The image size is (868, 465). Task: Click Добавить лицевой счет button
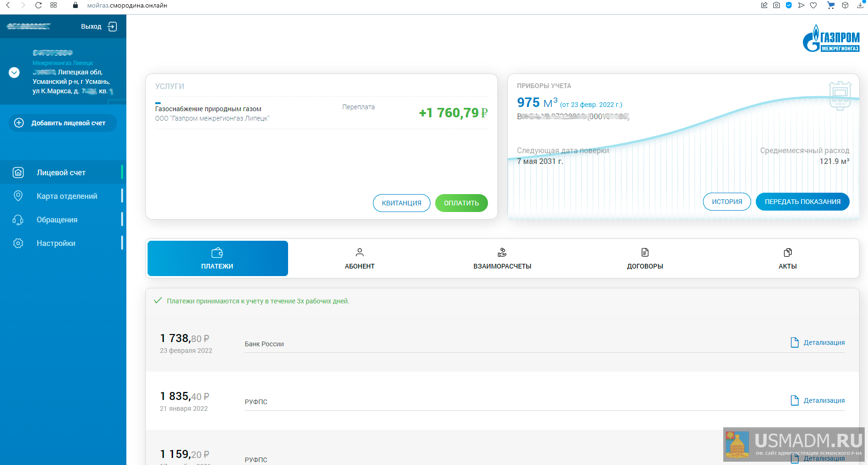[63, 123]
